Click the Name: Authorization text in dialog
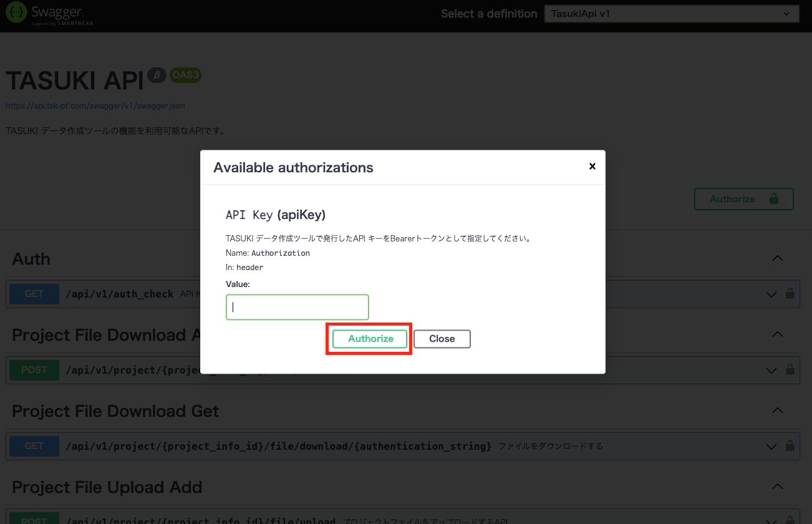The image size is (812, 524). tap(268, 253)
